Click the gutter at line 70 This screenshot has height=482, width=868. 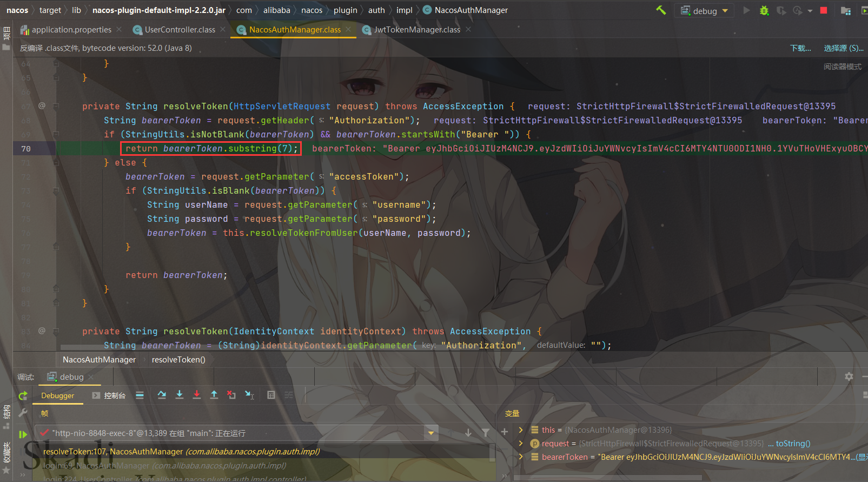coord(35,148)
